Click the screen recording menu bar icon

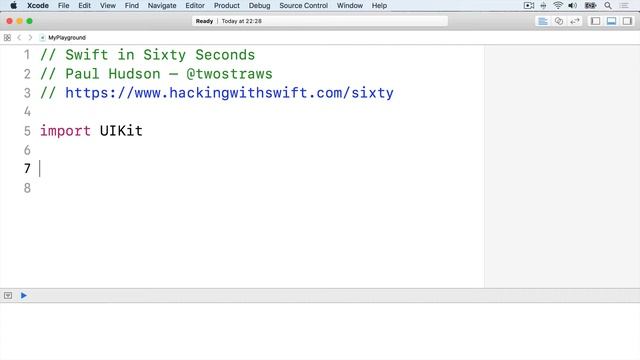[529, 6]
